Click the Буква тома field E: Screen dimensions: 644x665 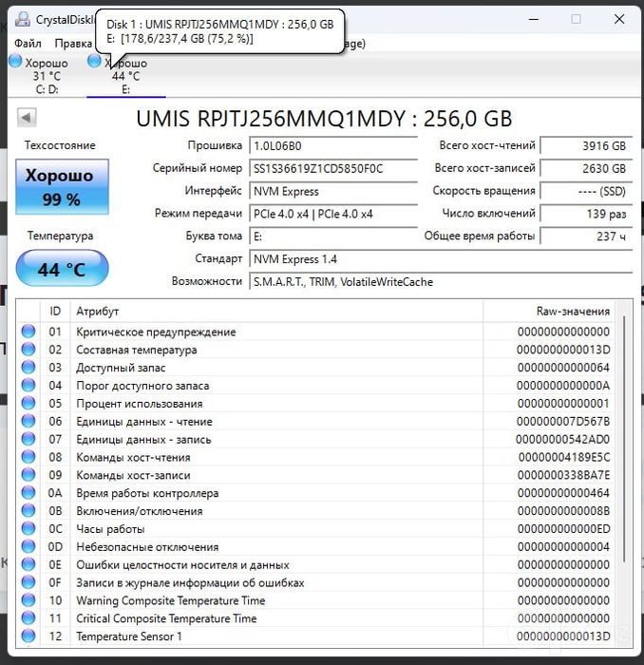(x=333, y=237)
